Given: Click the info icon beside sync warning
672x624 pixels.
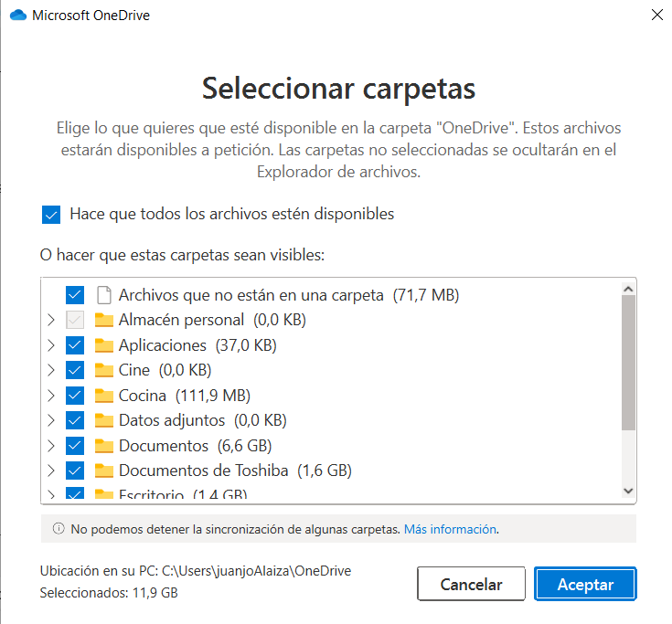Looking at the screenshot, I should pos(59,528).
